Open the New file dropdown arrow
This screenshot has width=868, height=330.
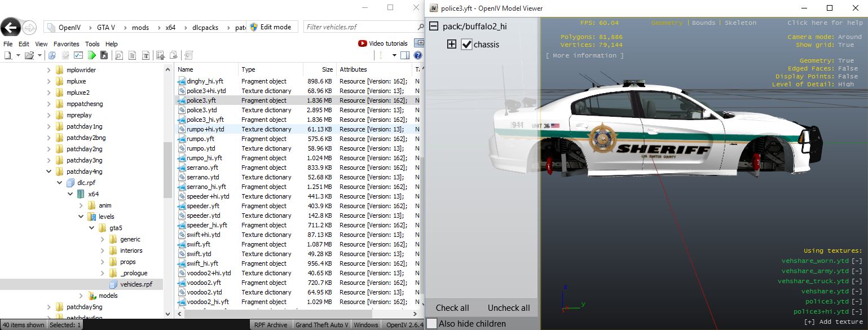tap(18, 55)
